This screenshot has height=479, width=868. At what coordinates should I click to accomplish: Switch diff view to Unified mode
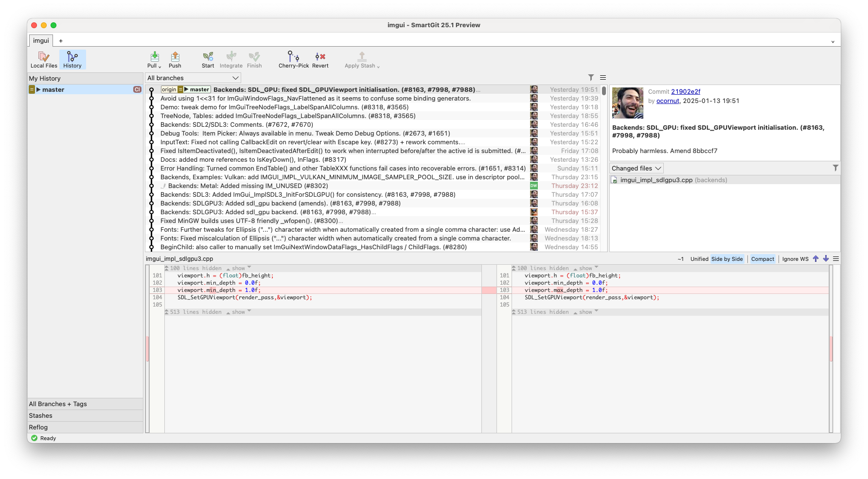click(699, 259)
